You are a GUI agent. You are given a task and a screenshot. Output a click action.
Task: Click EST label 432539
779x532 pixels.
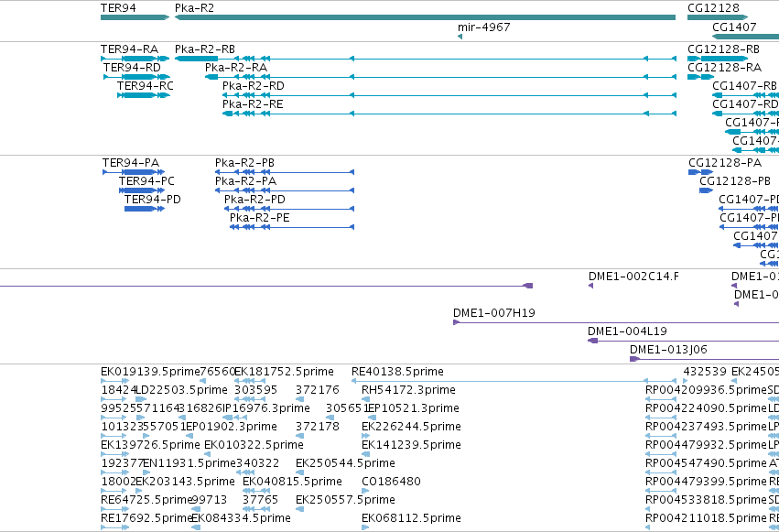pos(705,372)
